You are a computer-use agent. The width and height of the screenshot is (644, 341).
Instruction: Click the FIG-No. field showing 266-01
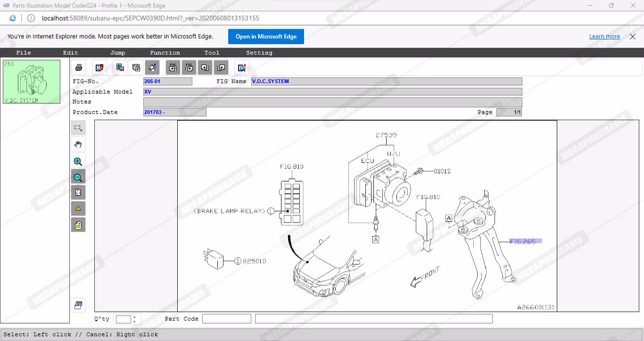point(168,82)
